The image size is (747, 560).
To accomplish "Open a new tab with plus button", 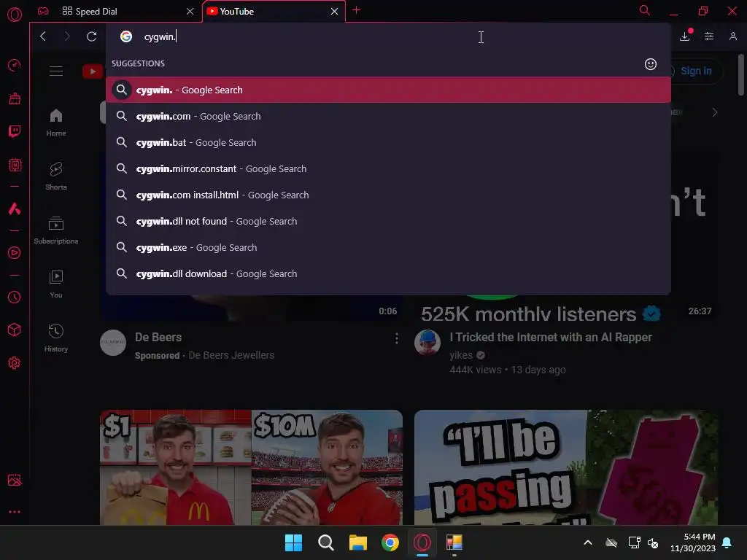I will [356, 10].
